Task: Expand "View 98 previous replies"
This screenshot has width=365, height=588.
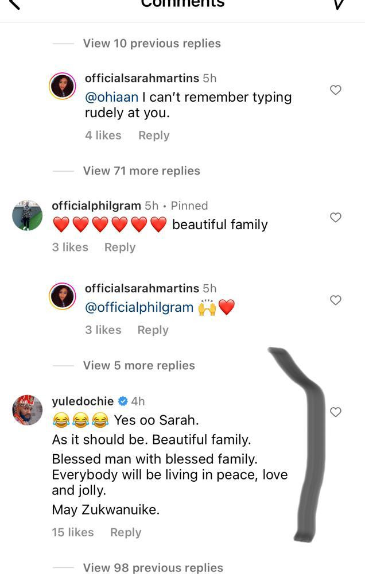Action: 153,568
